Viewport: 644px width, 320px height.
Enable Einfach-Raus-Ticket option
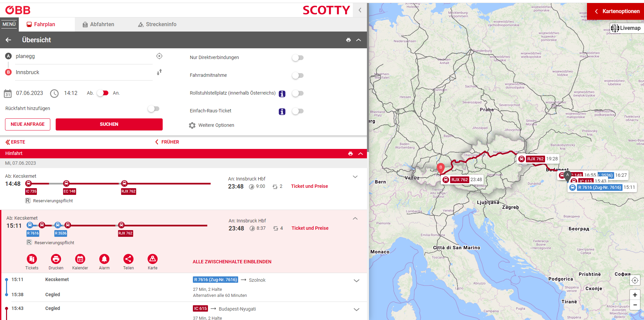[x=298, y=111]
